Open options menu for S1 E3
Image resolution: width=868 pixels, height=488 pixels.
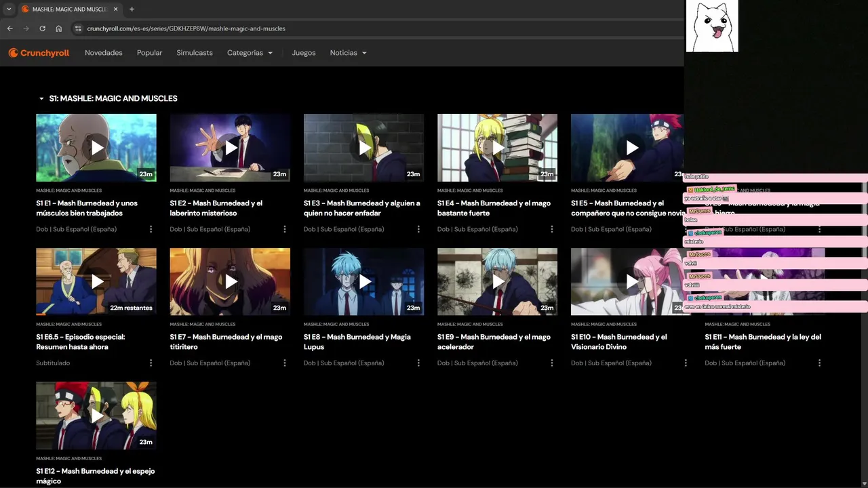418,229
